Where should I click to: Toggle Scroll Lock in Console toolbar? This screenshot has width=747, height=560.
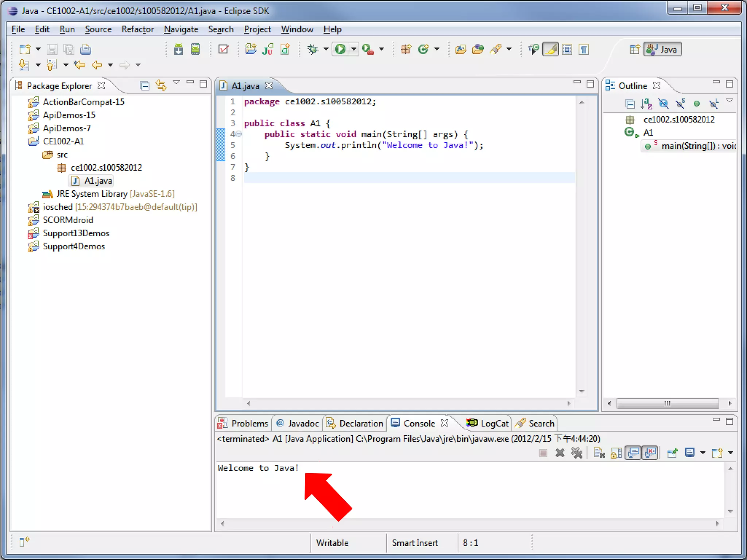pos(616,453)
